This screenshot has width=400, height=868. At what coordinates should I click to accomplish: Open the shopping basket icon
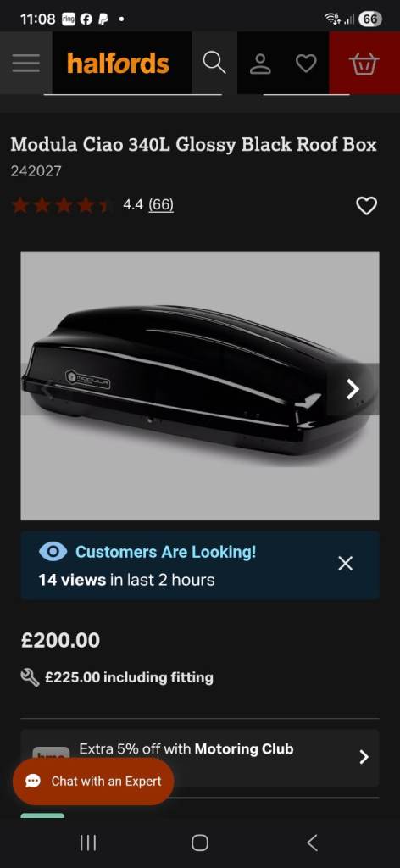tap(364, 63)
